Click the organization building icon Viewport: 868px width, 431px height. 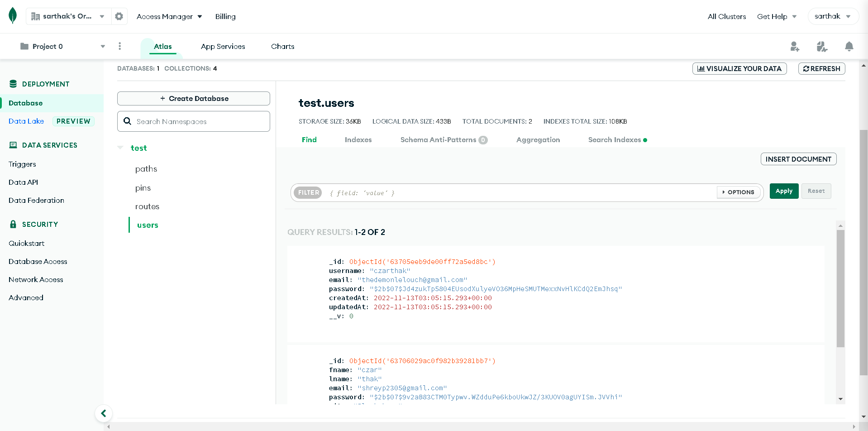pyautogui.click(x=35, y=16)
